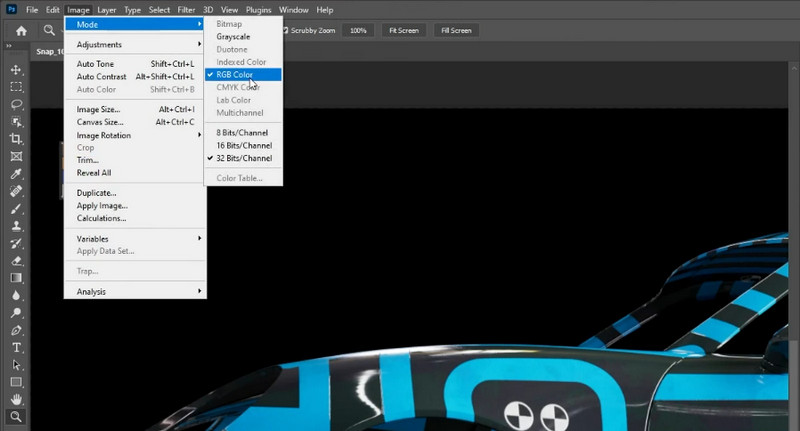Select the Lasso tool

[x=16, y=105]
